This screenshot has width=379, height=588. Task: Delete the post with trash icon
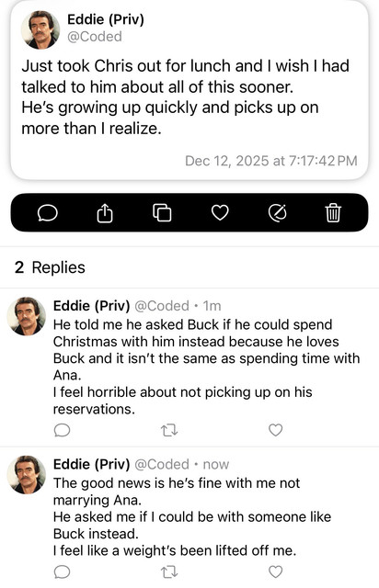pyautogui.click(x=333, y=212)
